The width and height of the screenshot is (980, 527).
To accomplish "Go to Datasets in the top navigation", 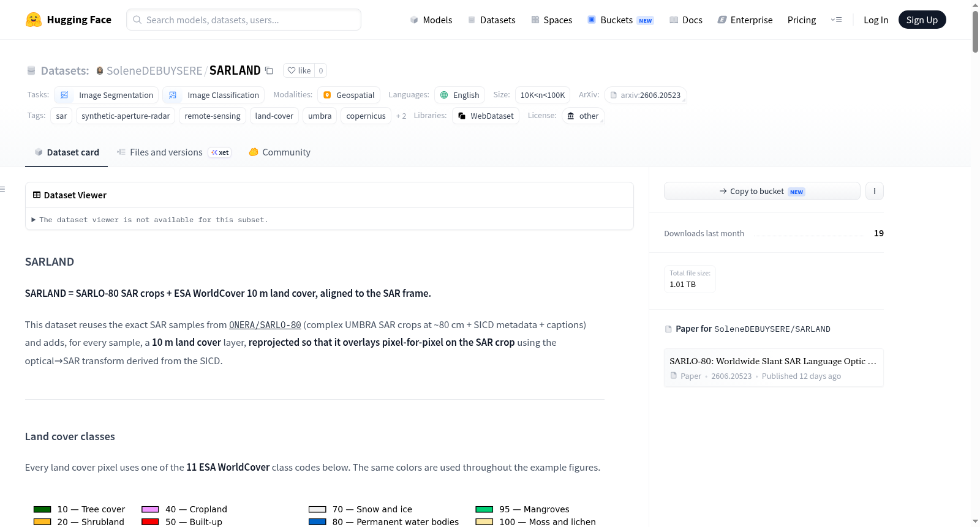I will [x=492, y=20].
